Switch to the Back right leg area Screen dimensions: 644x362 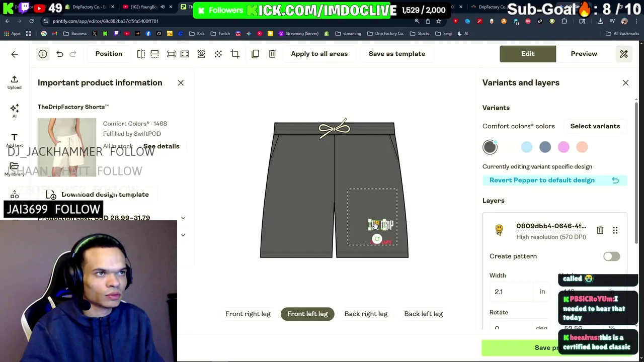366,314
